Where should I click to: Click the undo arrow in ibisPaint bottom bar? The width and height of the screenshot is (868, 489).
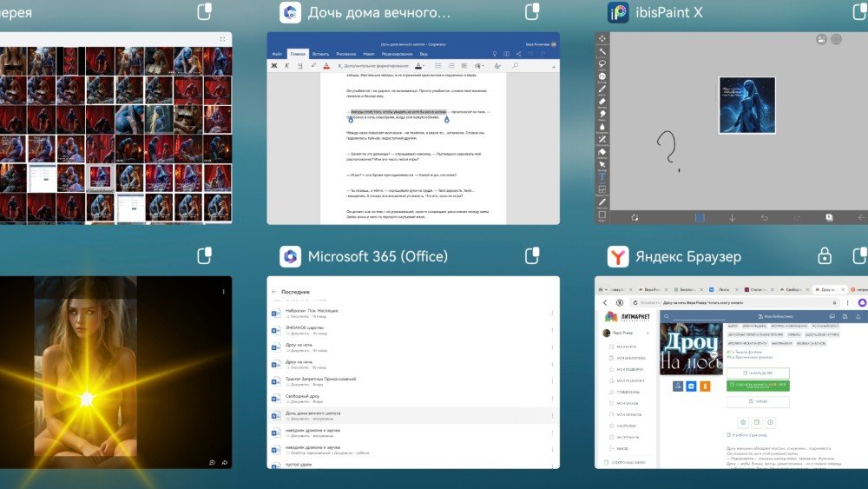tap(764, 217)
